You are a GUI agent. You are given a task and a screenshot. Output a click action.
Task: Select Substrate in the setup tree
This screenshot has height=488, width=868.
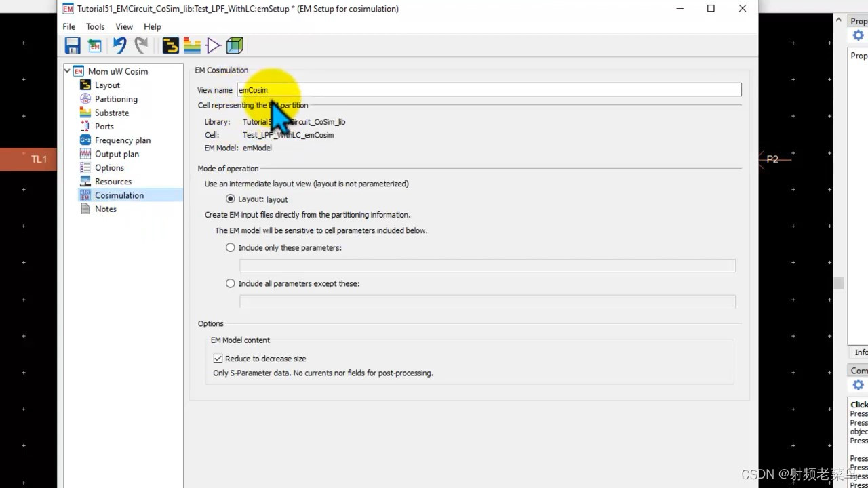point(112,113)
